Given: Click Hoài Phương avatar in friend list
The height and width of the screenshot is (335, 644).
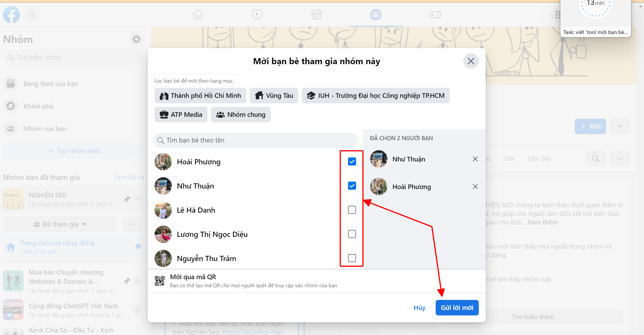Looking at the screenshot, I should [x=163, y=162].
